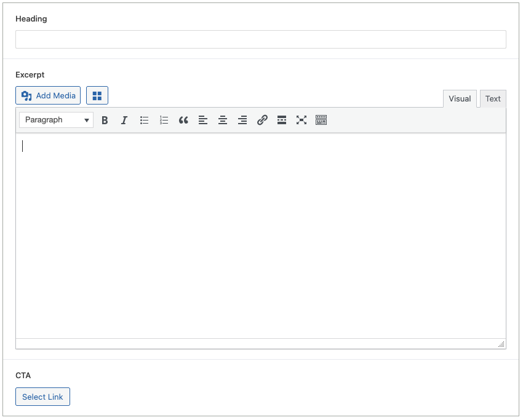Select the Visual editor tab

(x=460, y=98)
